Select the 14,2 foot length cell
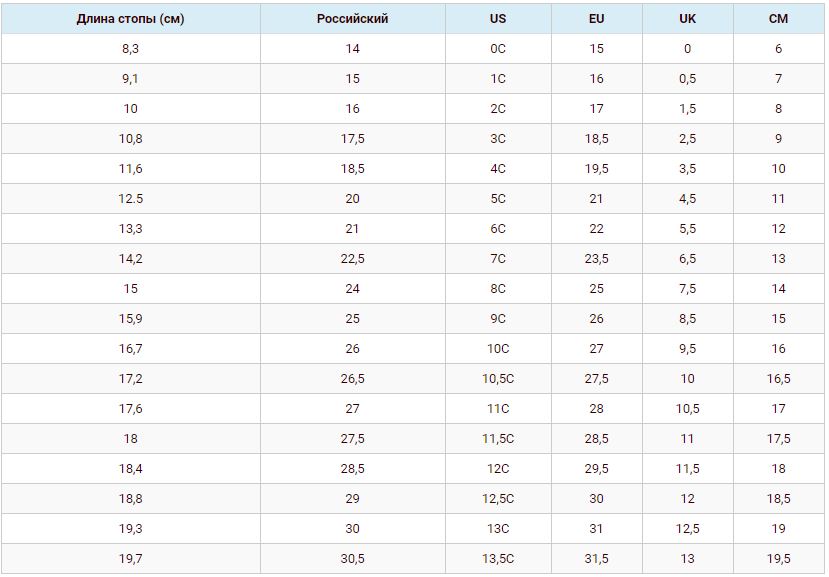829x577 pixels. [130, 259]
